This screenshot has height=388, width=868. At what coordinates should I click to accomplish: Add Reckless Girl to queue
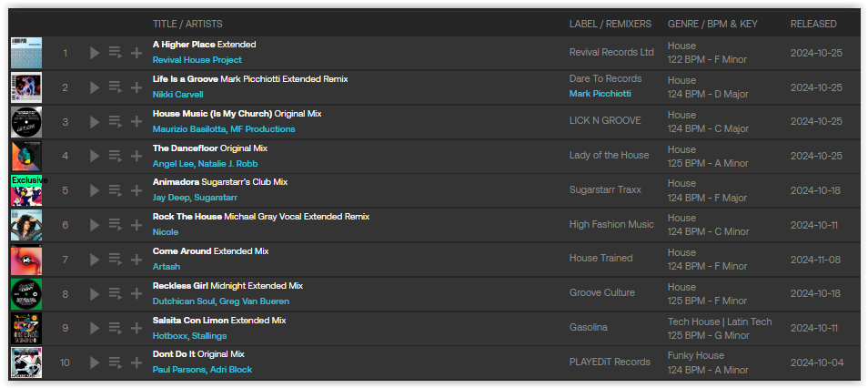click(116, 294)
